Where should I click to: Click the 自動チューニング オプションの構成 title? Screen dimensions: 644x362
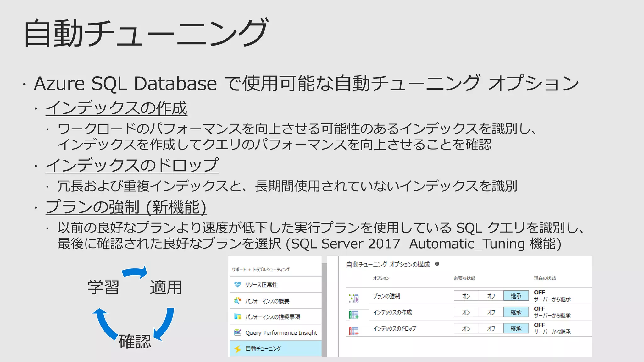tap(388, 265)
